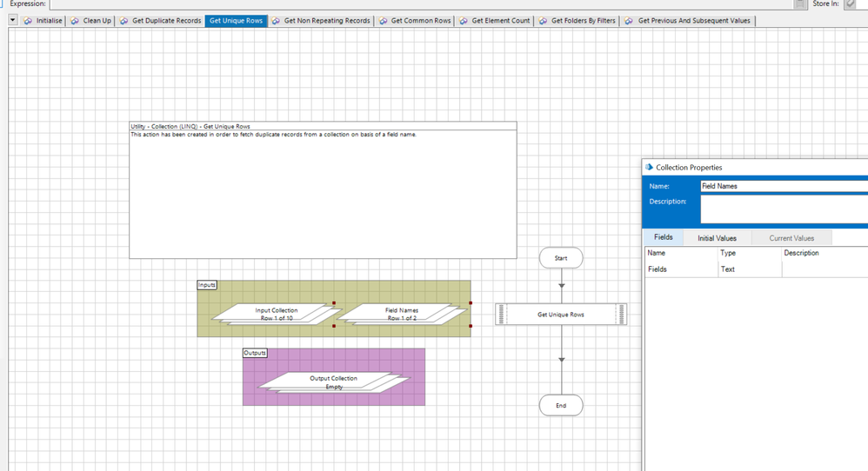Click the Name field in Collection Properties
Viewport: 868px width, 471px height.
(783, 186)
